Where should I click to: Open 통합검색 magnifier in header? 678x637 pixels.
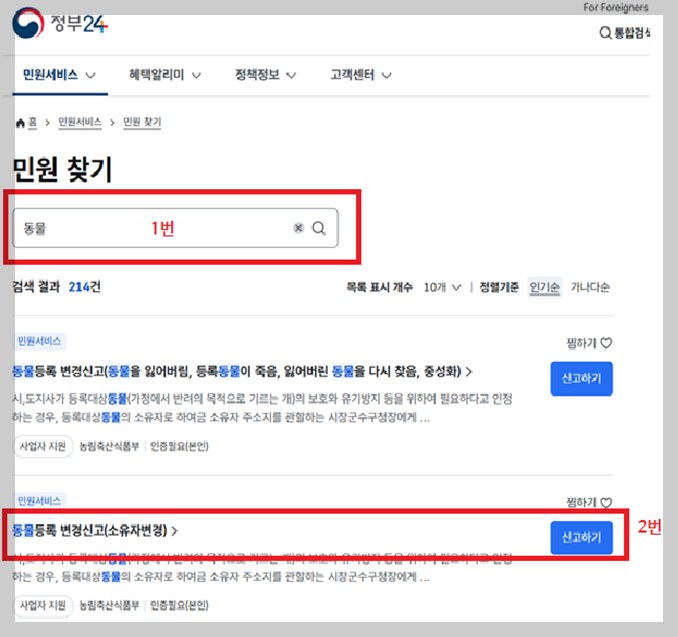(x=605, y=32)
